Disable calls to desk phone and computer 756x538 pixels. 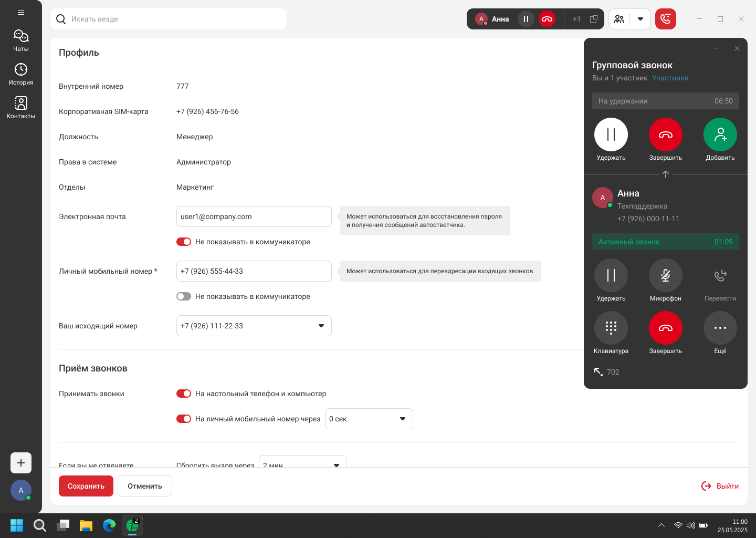[x=184, y=394]
